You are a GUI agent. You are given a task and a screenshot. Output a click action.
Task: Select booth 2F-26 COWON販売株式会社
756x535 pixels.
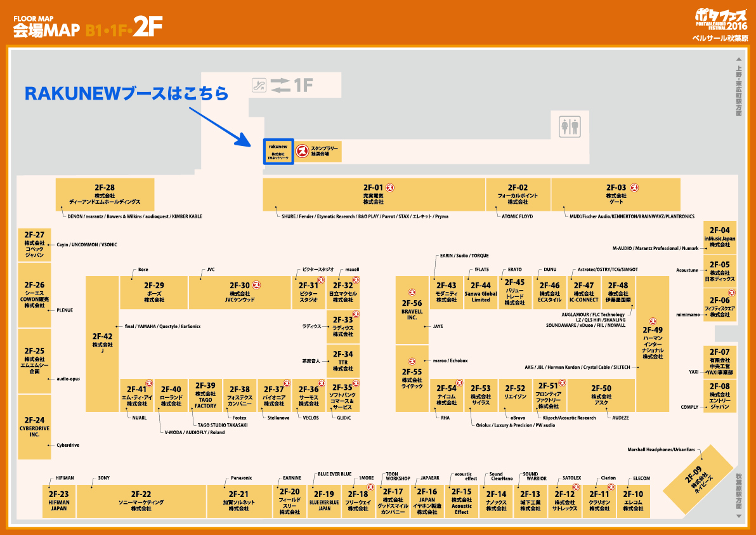34,295
